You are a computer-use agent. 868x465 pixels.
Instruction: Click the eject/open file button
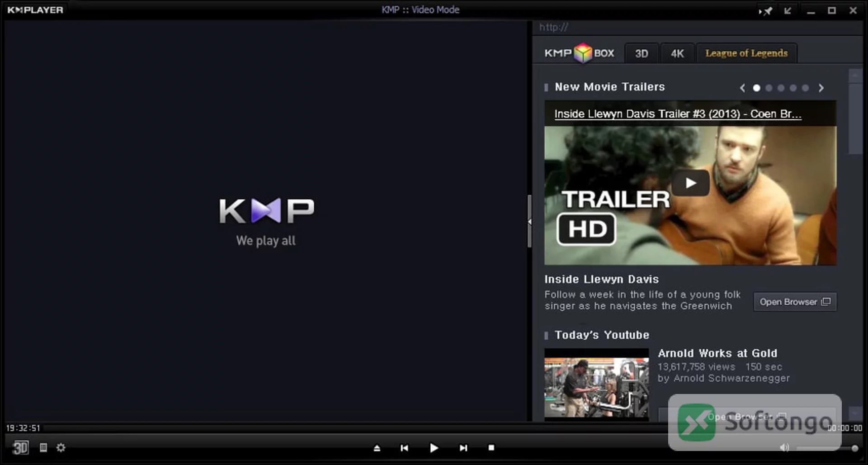point(377,448)
